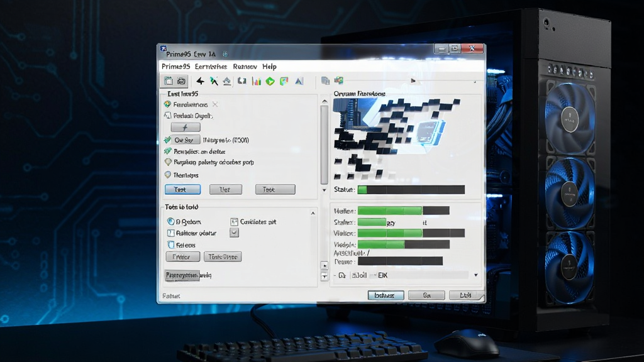Click the colorful globe icon beside Ferrelietners
644x362 pixels.
[x=167, y=104]
